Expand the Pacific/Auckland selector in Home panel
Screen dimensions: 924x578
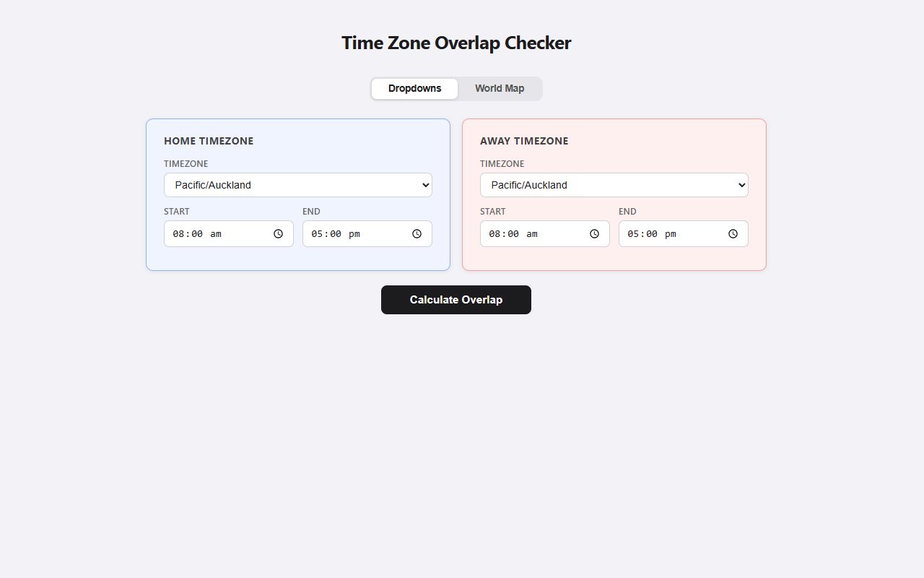click(x=297, y=185)
